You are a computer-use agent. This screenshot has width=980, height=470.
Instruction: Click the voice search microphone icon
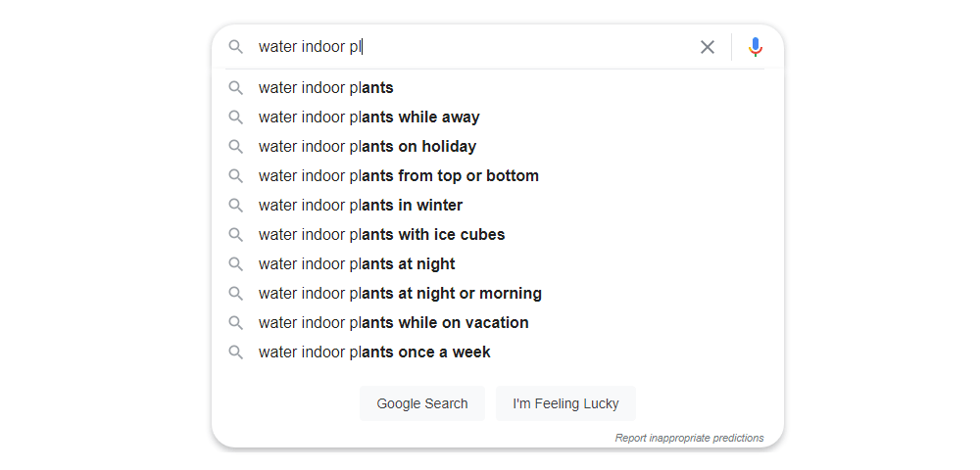point(755,47)
